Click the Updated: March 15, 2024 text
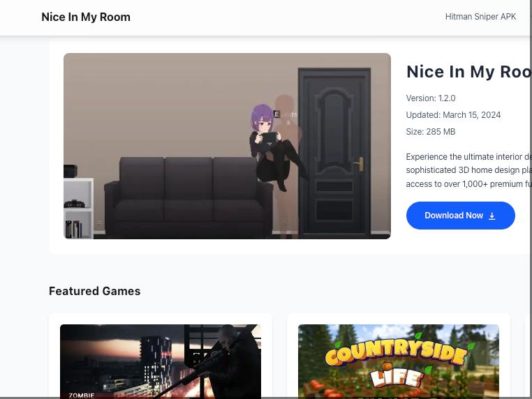 (453, 115)
